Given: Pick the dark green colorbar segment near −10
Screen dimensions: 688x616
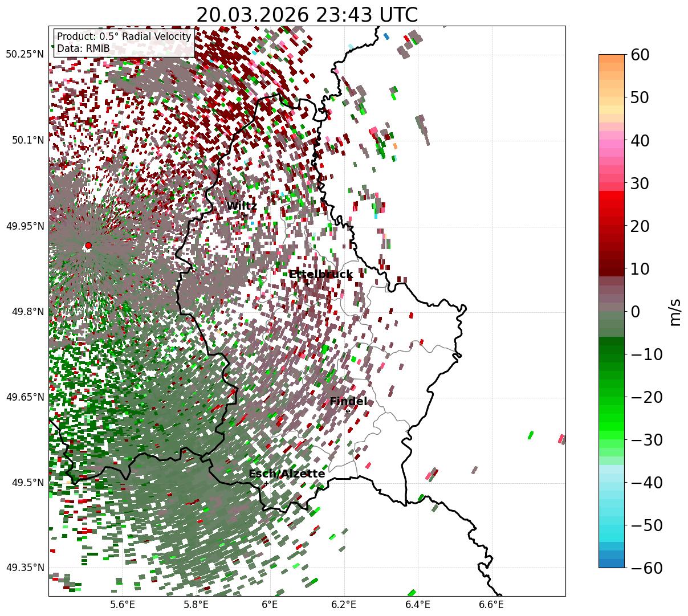Looking at the screenshot, I should (612, 349).
